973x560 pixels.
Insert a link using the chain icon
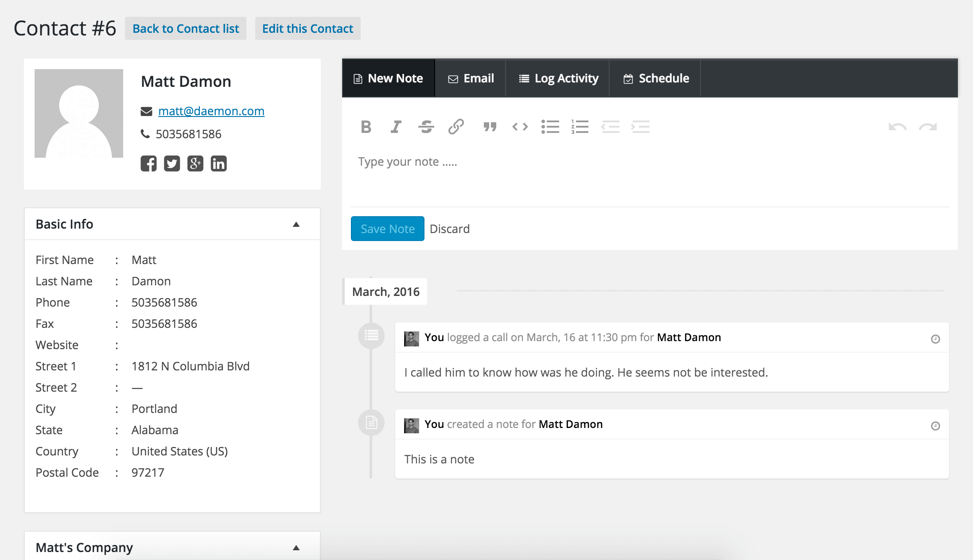[456, 127]
